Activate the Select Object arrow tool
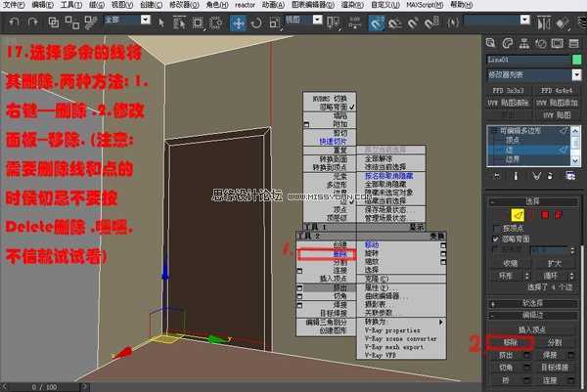This screenshot has height=392, width=587. 161,22
